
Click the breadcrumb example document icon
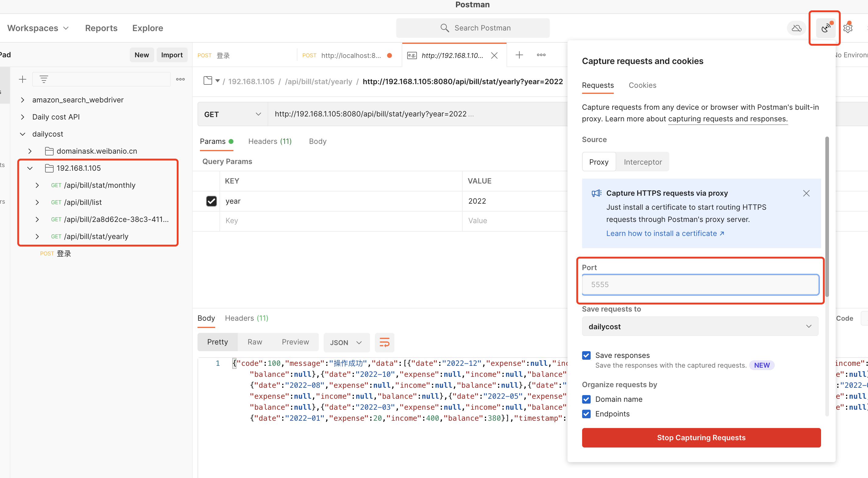pyautogui.click(x=208, y=81)
